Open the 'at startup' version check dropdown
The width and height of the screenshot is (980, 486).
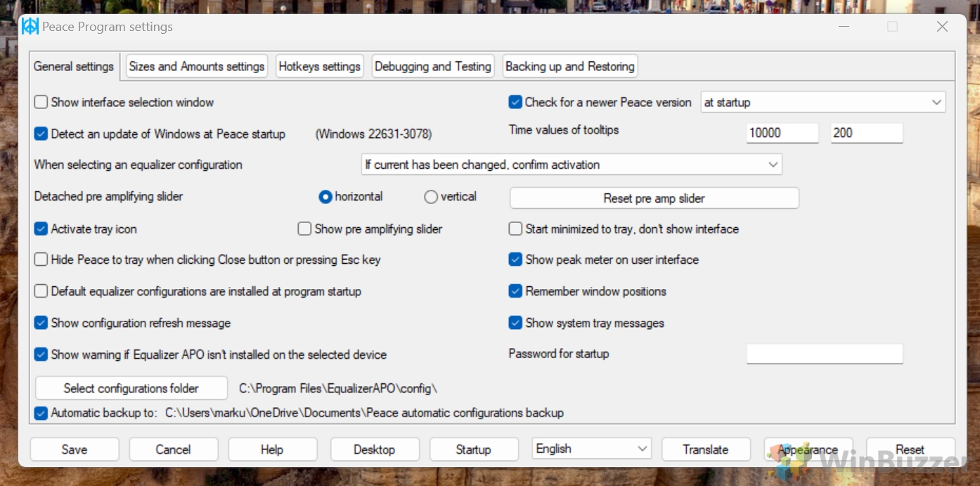823,102
